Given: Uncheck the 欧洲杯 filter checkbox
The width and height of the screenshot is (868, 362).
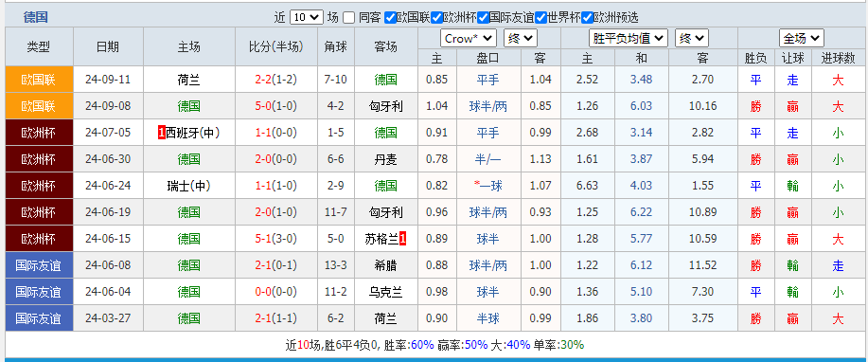Looking at the screenshot, I should [436, 18].
